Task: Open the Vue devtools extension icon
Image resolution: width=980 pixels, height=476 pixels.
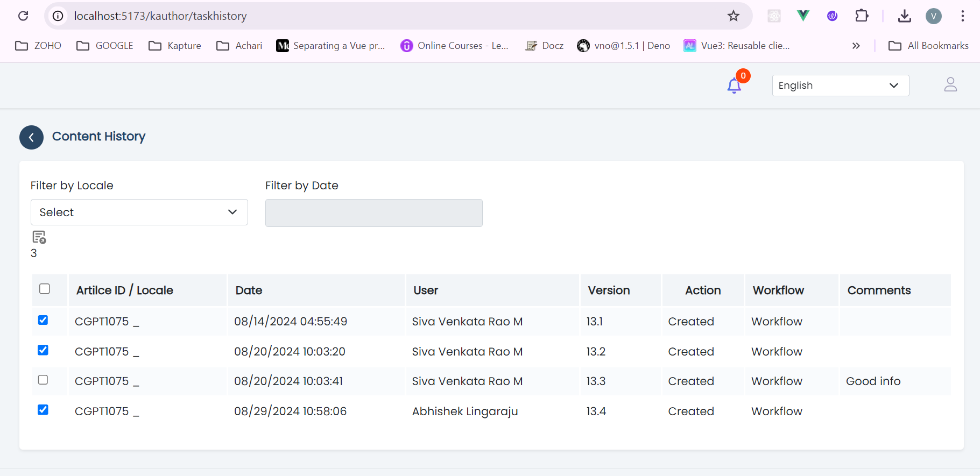Action: click(x=803, y=16)
